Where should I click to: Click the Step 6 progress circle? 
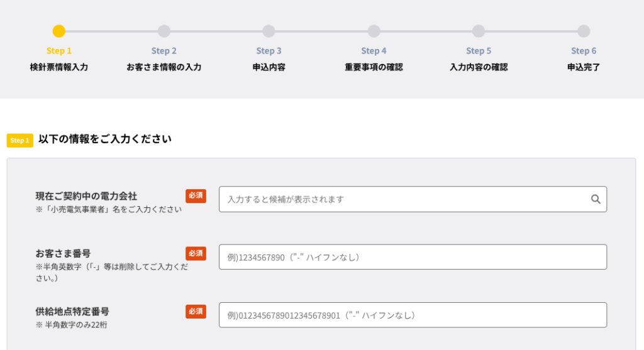click(x=584, y=31)
